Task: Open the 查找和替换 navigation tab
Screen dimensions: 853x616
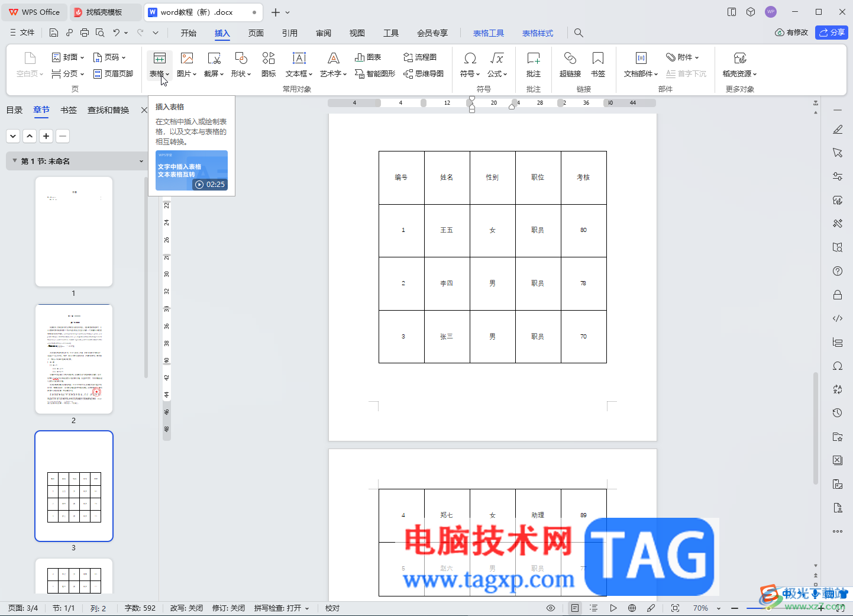Action: pos(108,110)
